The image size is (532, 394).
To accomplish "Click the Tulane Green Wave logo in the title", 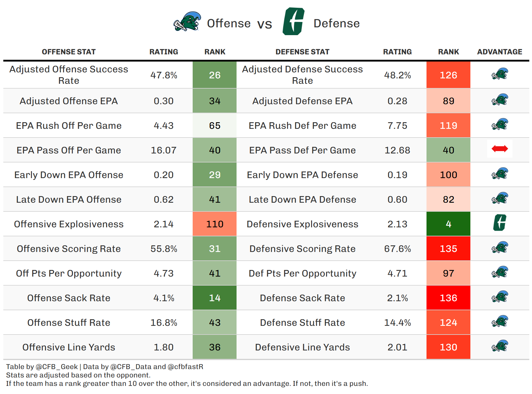I will [x=187, y=22].
